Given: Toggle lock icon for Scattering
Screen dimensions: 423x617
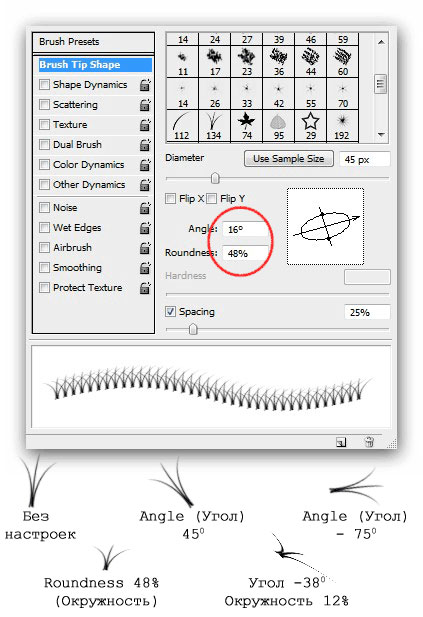Looking at the screenshot, I should point(145,105).
